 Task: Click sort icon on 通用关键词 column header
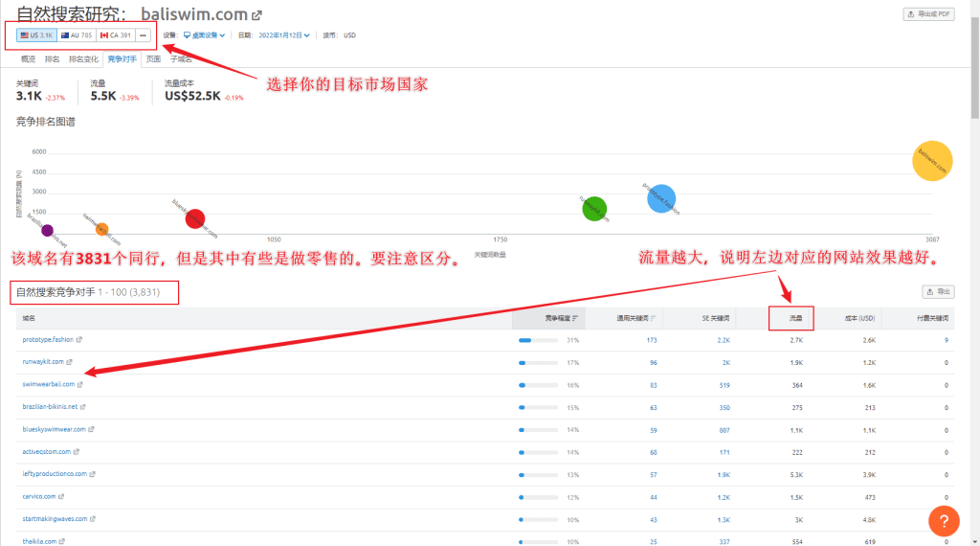pyautogui.click(x=653, y=317)
